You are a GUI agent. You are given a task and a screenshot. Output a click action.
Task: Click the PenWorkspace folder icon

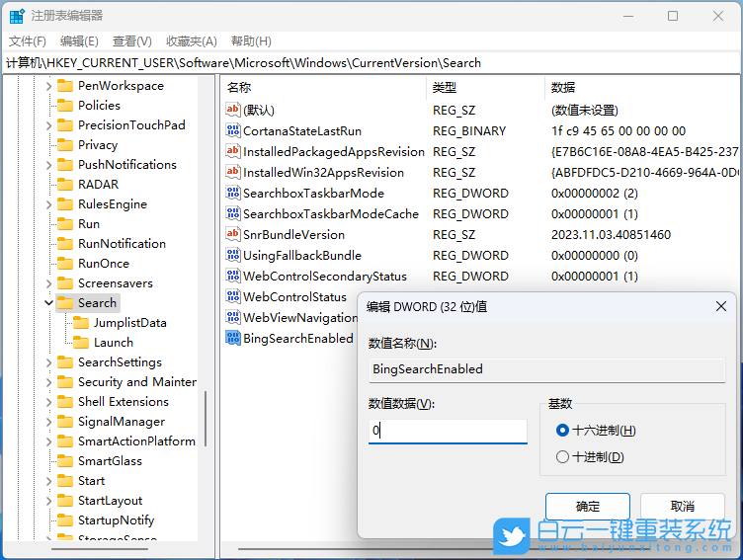65,86
